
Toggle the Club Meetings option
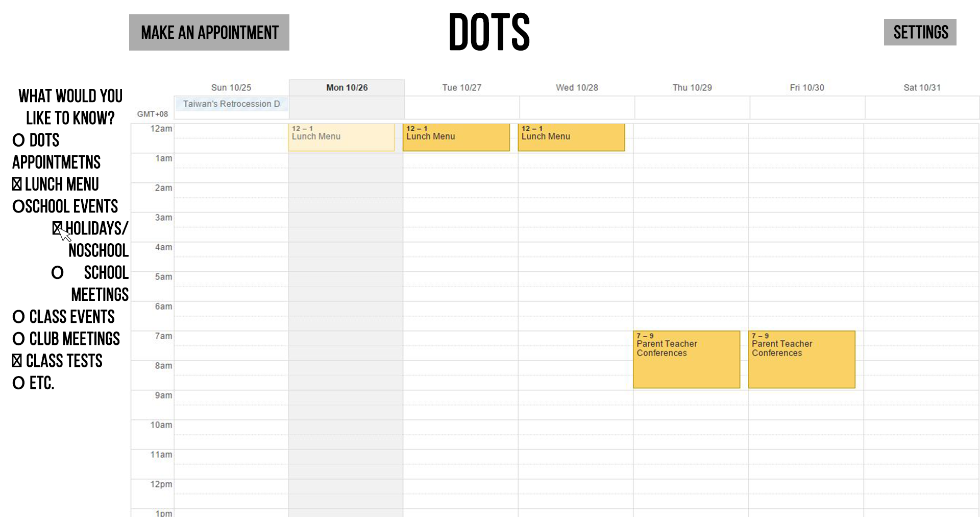(19, 339)
